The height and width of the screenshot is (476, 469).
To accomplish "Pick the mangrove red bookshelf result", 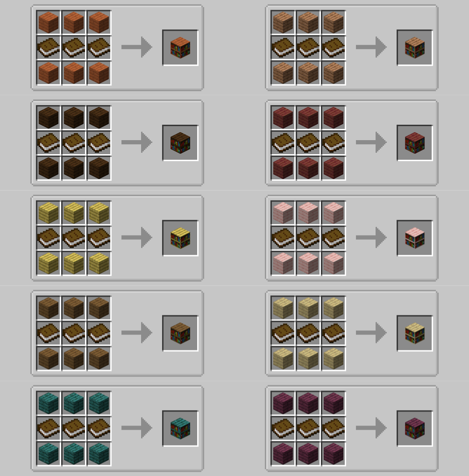I will point(415,142).
